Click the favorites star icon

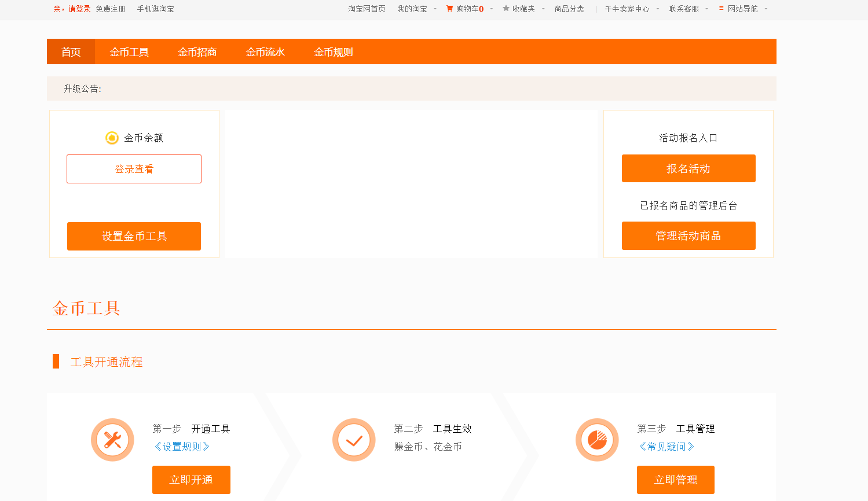pyautogui.click(x=506, y=9)
